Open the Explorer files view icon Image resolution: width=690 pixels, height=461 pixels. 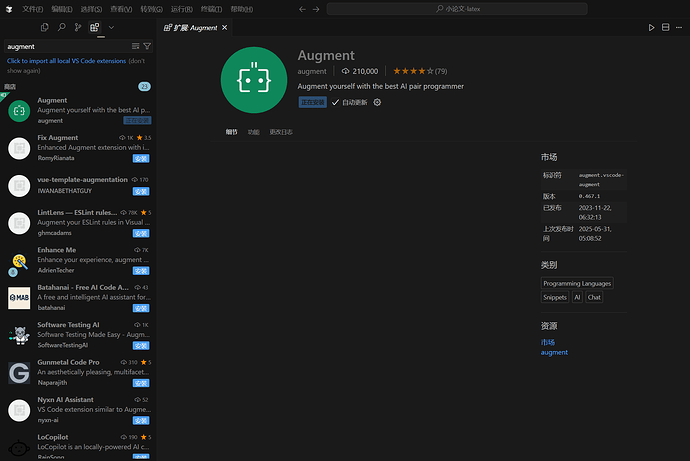[x=44, y=27]
